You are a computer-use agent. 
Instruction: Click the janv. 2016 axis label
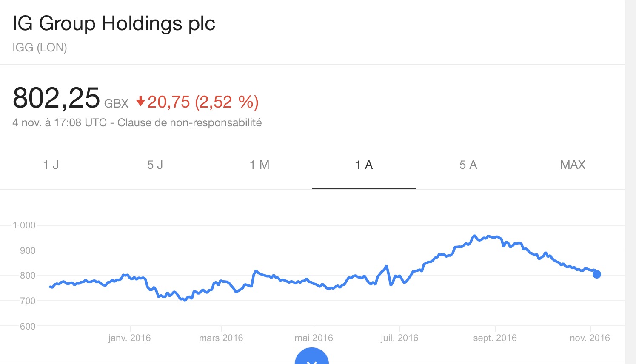click(x=129, y=338)
